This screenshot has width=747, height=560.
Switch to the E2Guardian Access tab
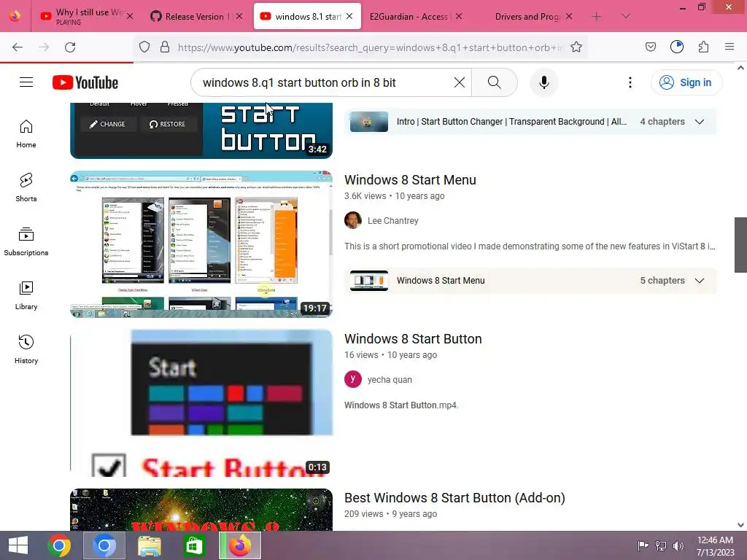(409, 16)
